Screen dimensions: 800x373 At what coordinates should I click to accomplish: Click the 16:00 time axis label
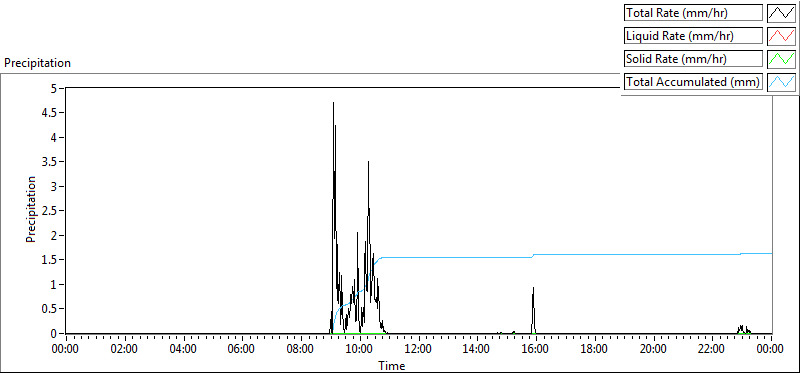(x=536, y=349)
